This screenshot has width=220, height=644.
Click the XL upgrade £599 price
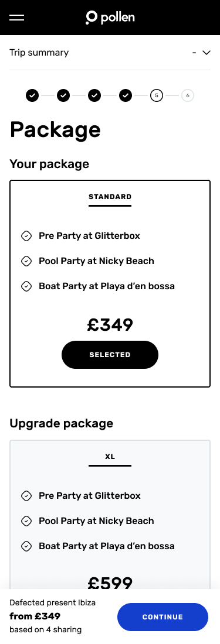point(110,583)
